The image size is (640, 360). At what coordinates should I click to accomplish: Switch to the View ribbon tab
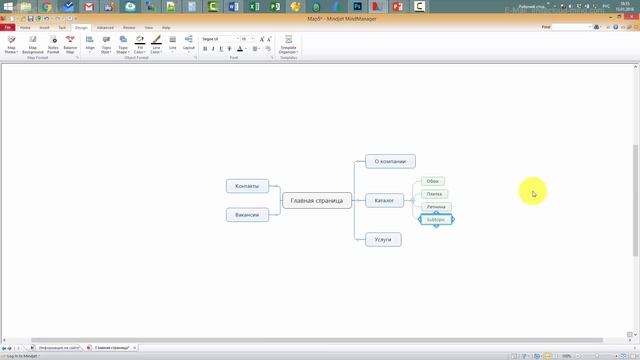[149, 28]
